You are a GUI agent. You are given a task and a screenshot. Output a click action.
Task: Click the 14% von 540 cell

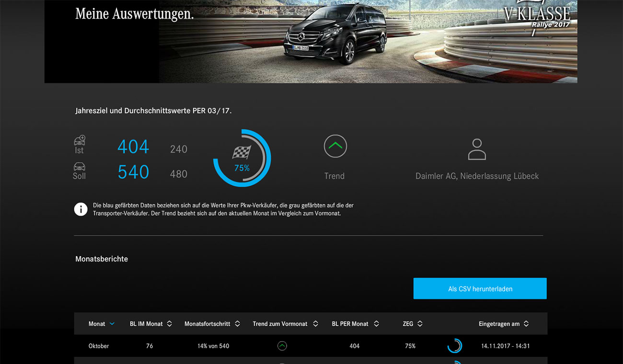pyautogui.click(x=213, y=346)
